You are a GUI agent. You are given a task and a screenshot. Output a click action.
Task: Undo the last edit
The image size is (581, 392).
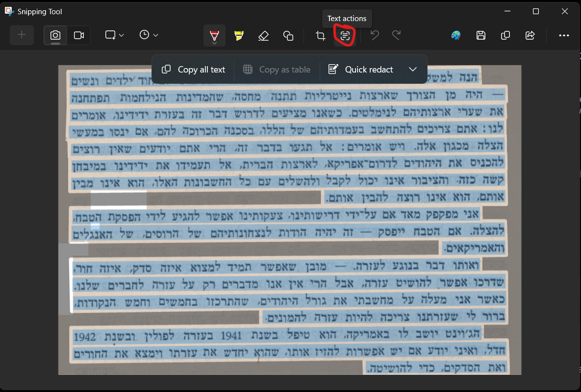click(375, 36)
